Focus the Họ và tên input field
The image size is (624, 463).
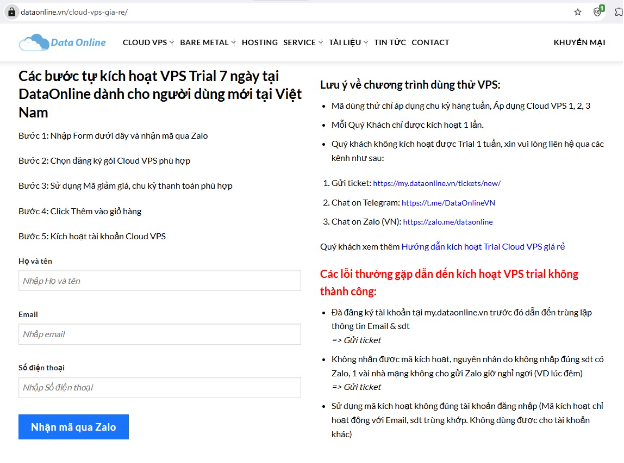159,281
